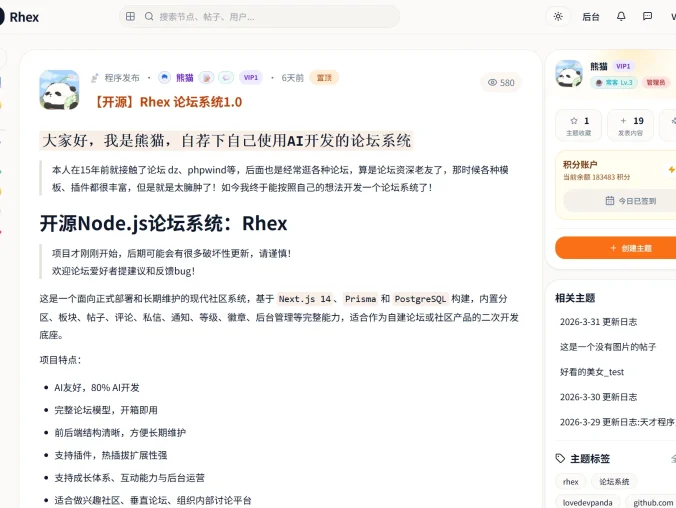
Task: Click the tag icon beside 主题标签
Action: click(x=560, y=458)
